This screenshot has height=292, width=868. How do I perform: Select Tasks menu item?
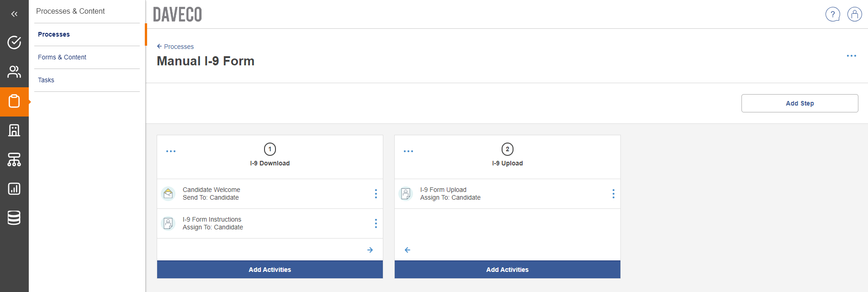coord(46,80)
